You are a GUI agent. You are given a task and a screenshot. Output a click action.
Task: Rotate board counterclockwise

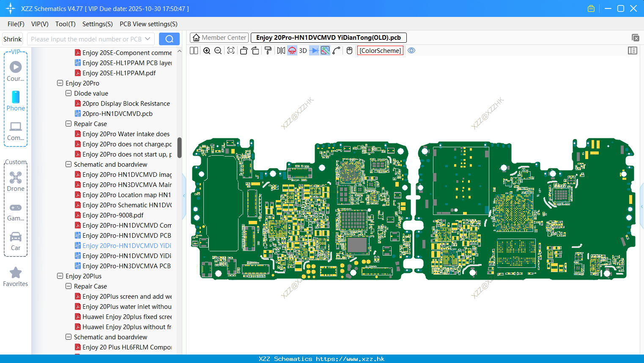(x=244, y=51)
